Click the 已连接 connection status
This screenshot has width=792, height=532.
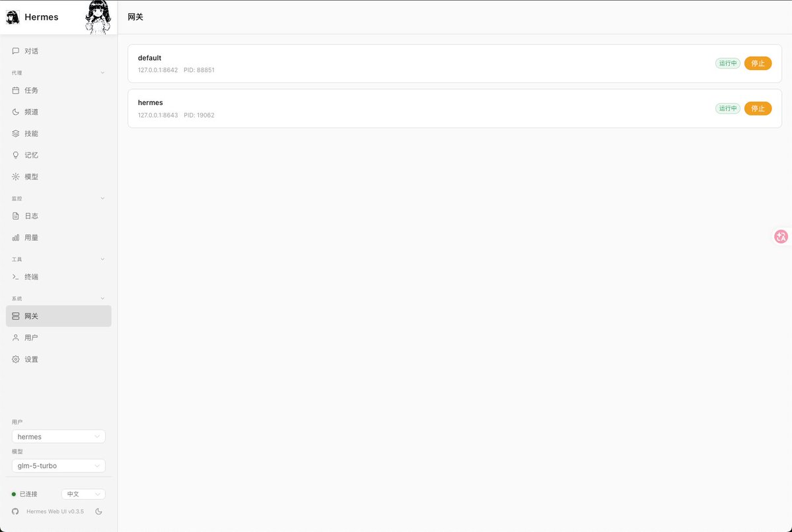(x=24, y=494)
